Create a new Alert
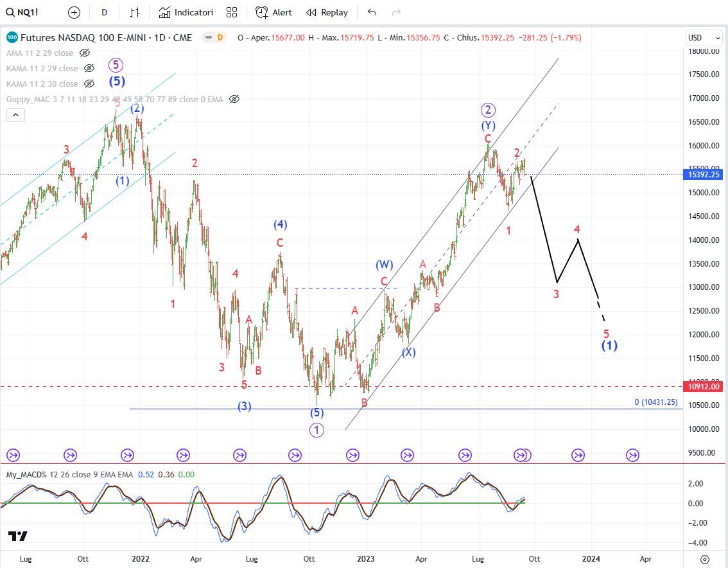This screenshot has width=728, height=568. point(273,13)
